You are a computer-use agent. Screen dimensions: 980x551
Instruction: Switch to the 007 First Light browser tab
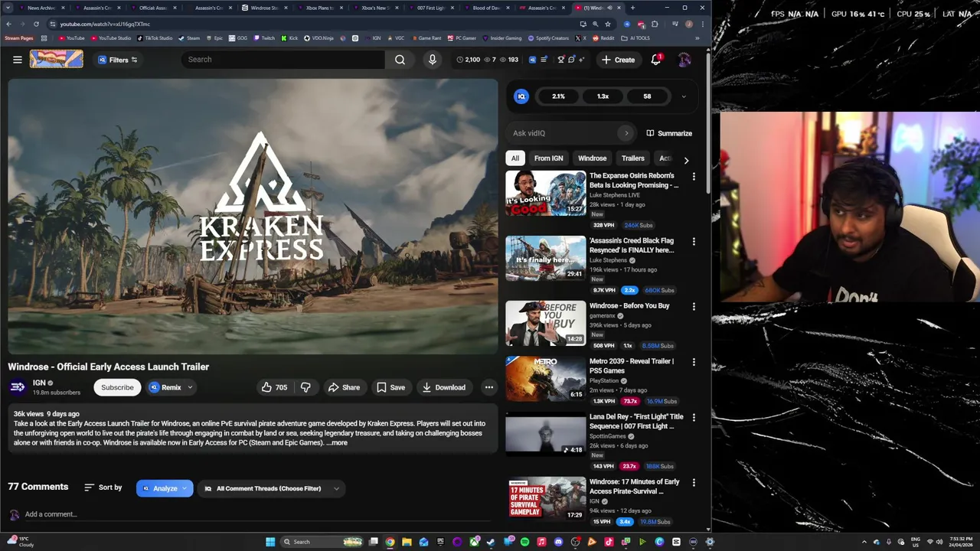431,8
